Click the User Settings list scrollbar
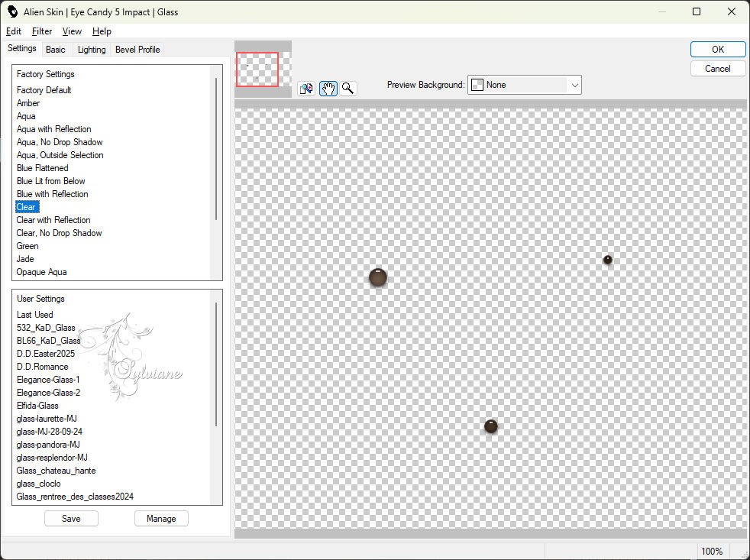Screen dimensions: 750x560 coord(216,364)
